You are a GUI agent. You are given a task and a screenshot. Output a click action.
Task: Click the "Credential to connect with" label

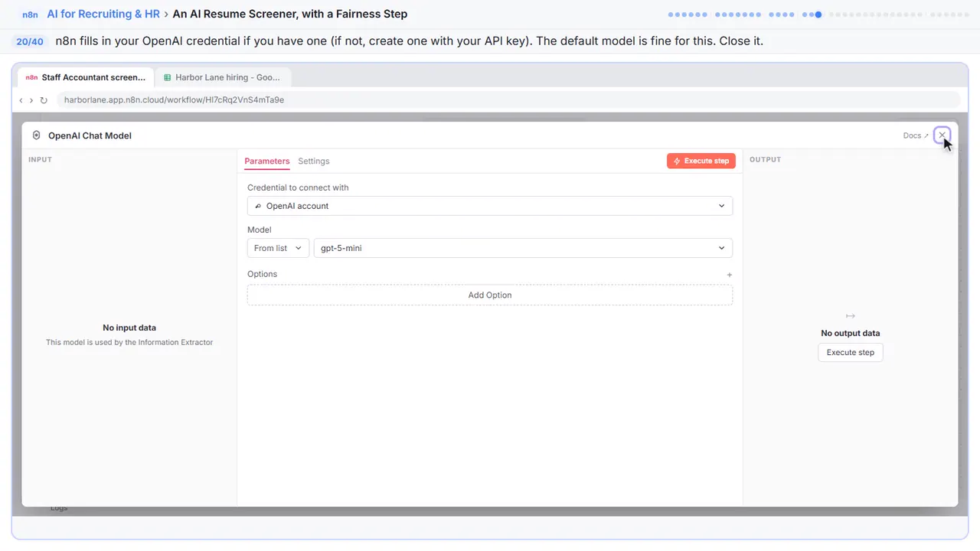[x=298, y=187]
